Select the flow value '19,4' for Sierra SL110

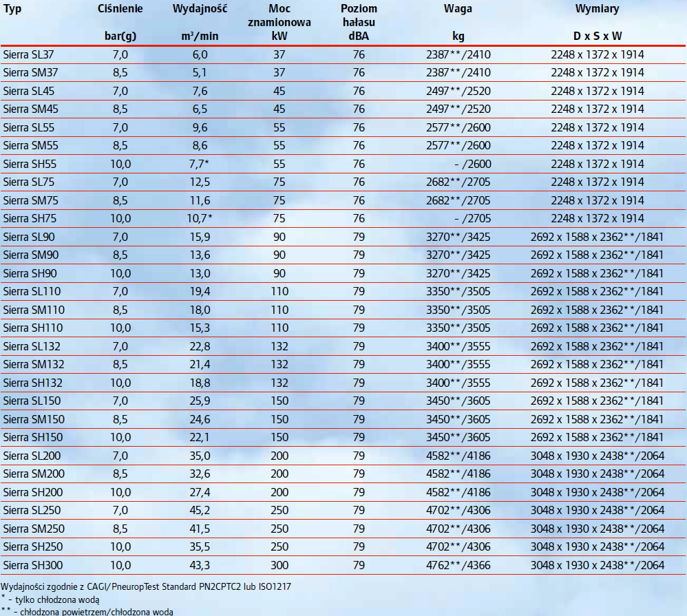[200, 291]
